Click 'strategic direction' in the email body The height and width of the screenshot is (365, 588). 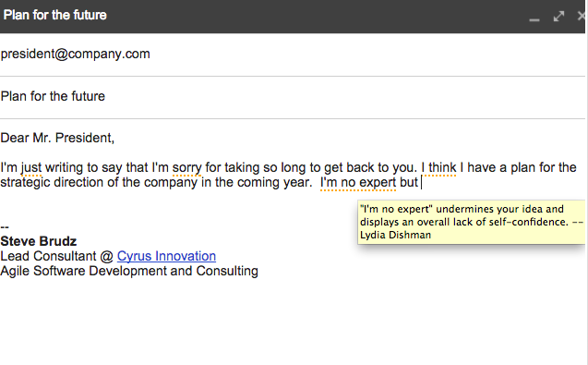pyautogui.click(x=52, y=183)
